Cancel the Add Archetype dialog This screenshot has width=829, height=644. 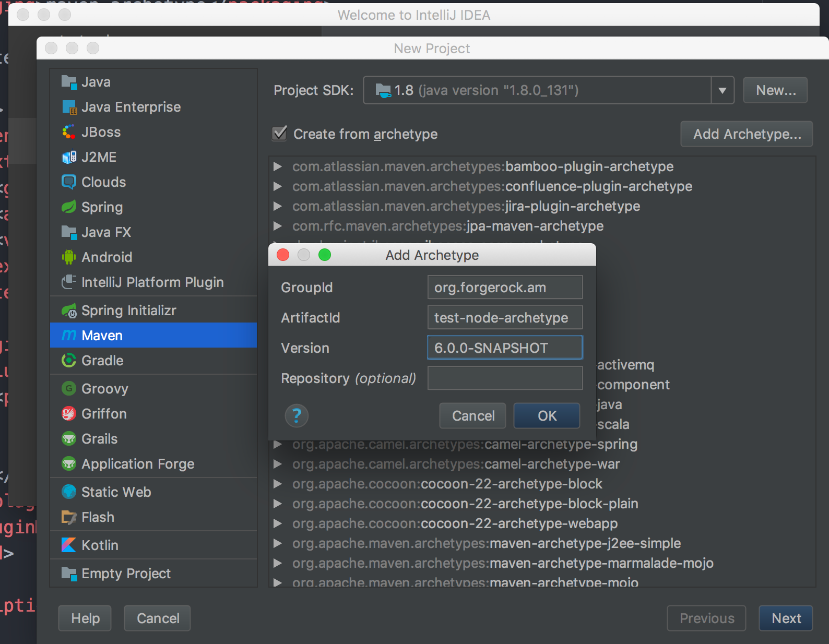click(472, 415)
